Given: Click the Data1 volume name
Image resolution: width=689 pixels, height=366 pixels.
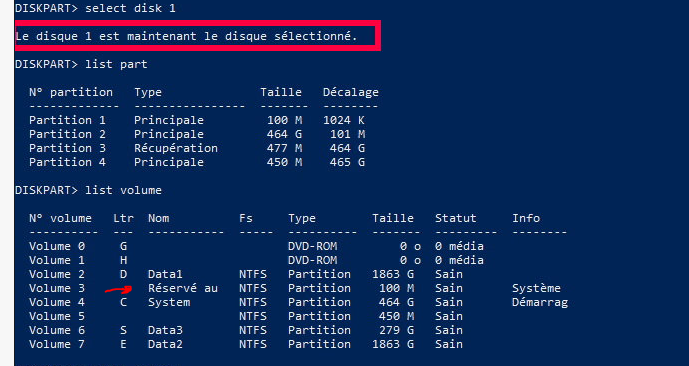Looking at the screenshot, I should 165,274.
